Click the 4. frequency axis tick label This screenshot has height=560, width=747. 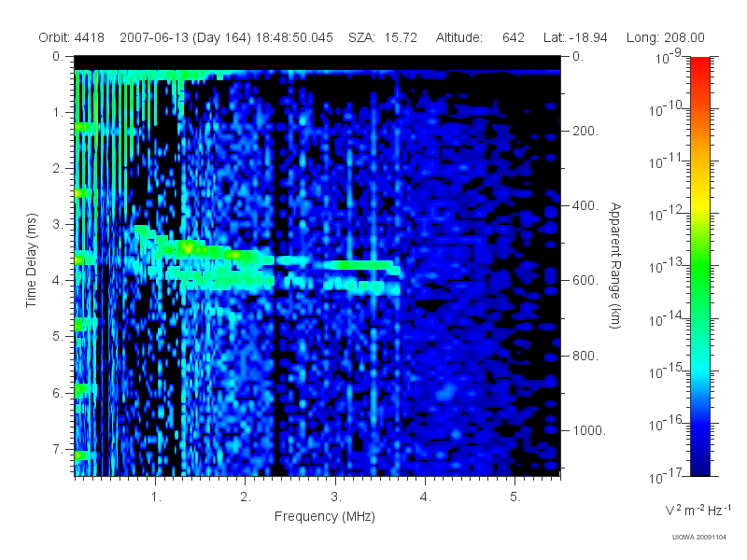[x=426, y=497]
